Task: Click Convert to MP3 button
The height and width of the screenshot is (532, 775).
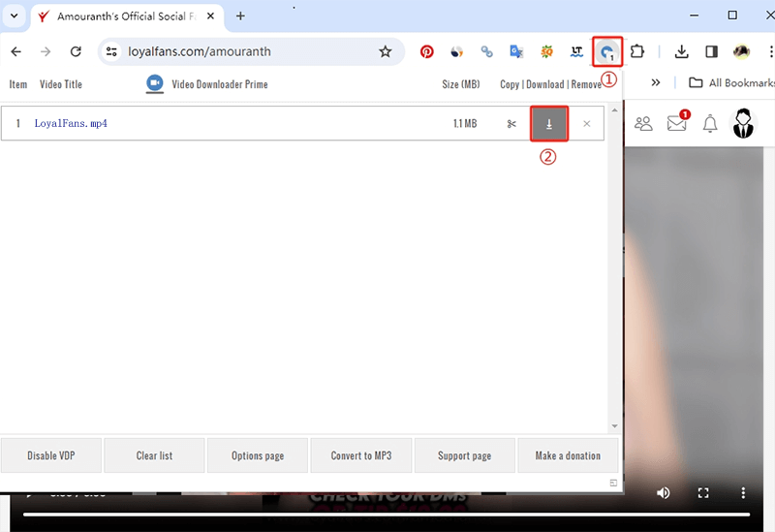Action: click(x=360, y=455)
